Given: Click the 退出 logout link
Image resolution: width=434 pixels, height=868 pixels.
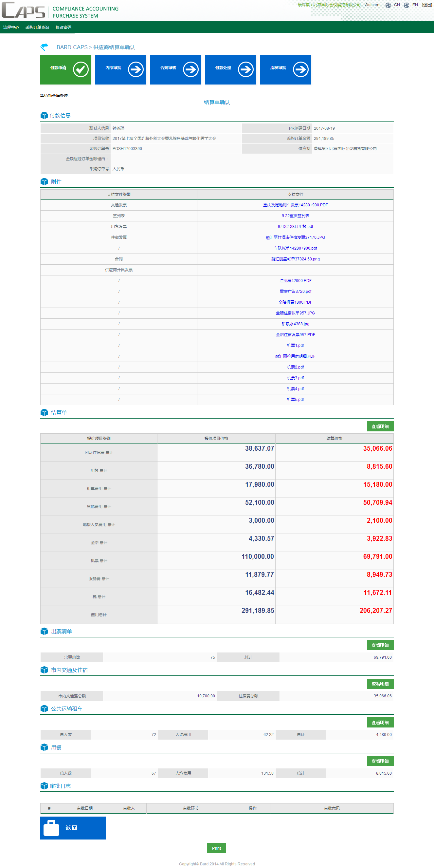Looking at the screenshot, I should (x=427, y=5).
